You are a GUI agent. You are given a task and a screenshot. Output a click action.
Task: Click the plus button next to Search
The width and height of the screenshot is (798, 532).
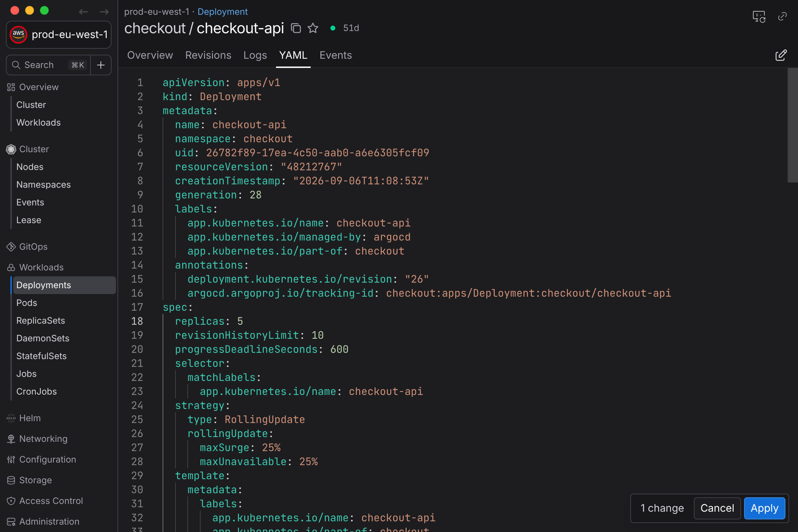pos(101,65)
